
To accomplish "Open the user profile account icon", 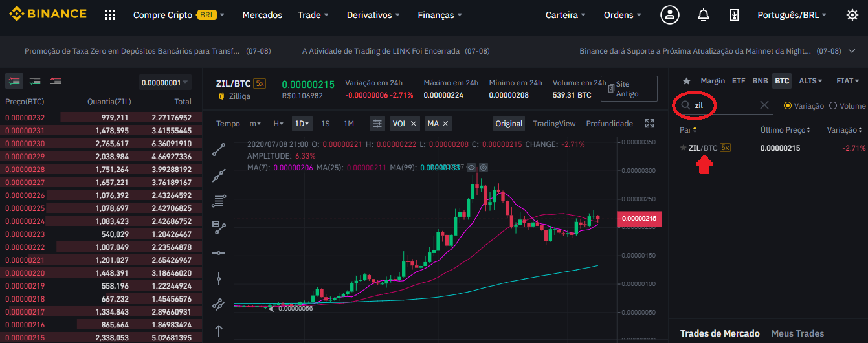I will tap(670, 15).
